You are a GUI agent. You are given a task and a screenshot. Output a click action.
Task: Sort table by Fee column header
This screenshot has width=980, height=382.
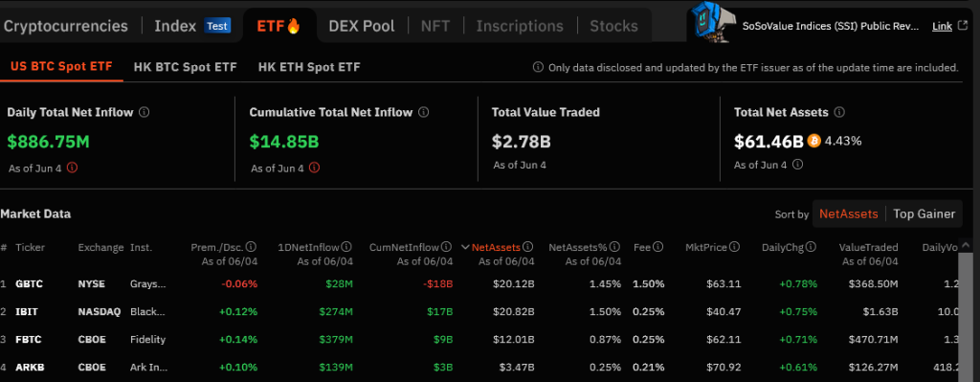tap(642, 247)
